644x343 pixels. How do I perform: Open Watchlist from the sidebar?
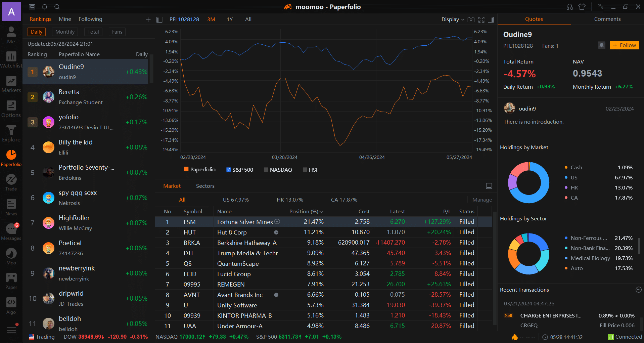pyautogui.click(x=11, y=60)
